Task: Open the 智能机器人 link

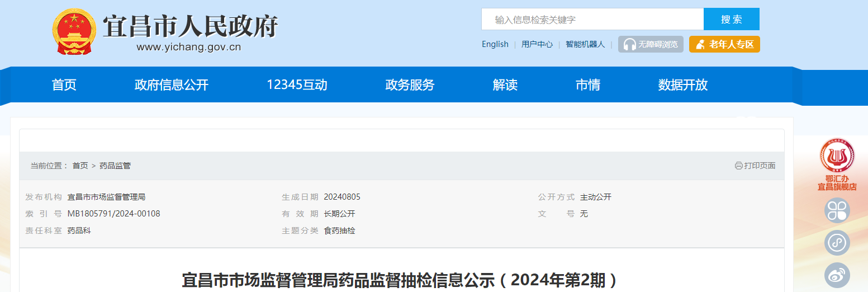Action: tap(585, 44)
